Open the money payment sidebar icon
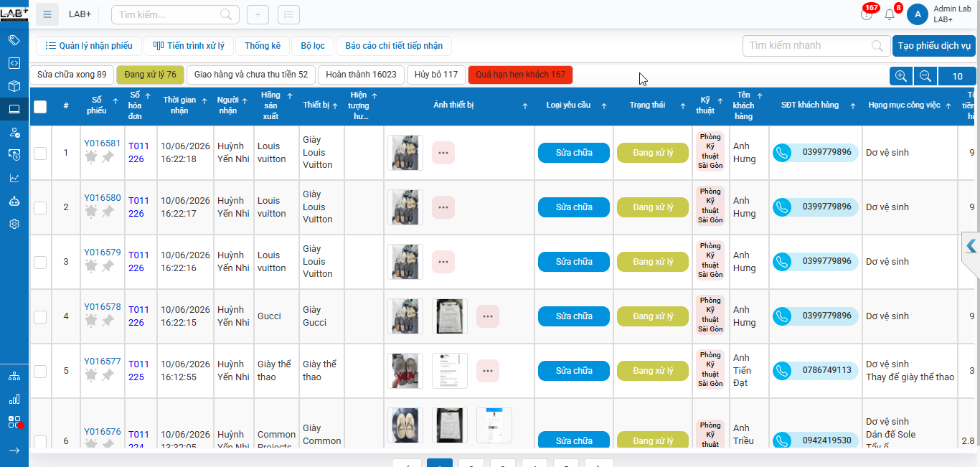This screenshot has width=980, height=467. (x=14, y=155)
